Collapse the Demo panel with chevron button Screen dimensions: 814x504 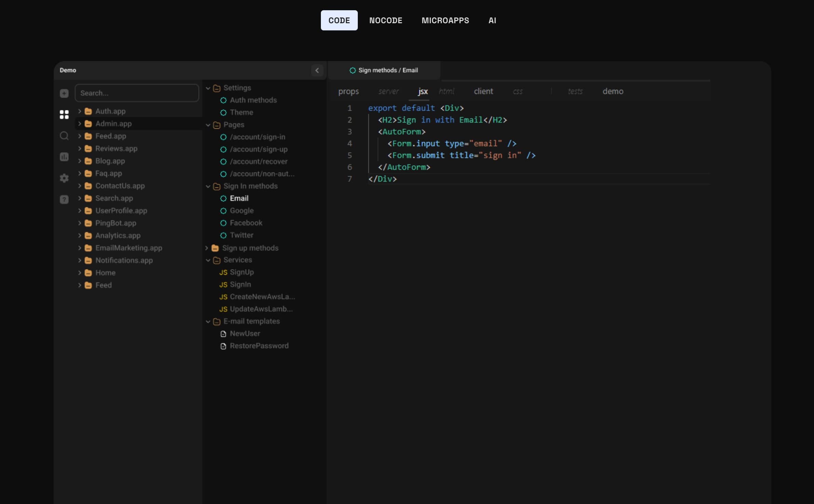pos(317,70)
